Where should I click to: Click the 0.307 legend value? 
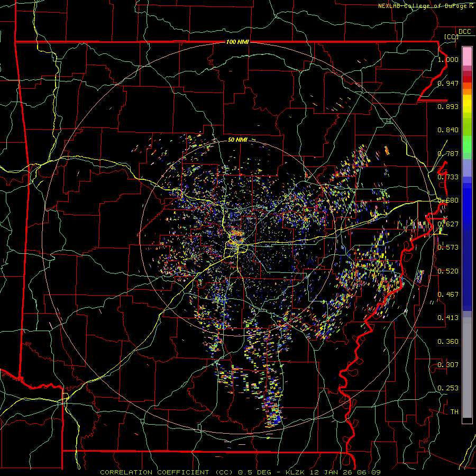[448, 364]
